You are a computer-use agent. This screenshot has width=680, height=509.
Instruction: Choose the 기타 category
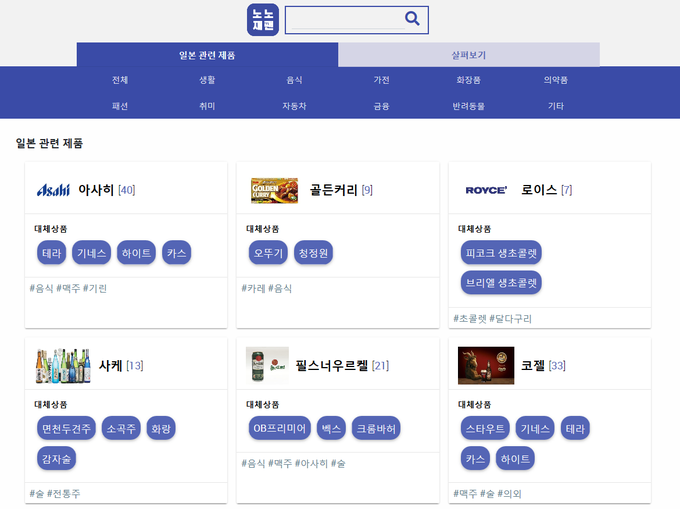(556, 106)
